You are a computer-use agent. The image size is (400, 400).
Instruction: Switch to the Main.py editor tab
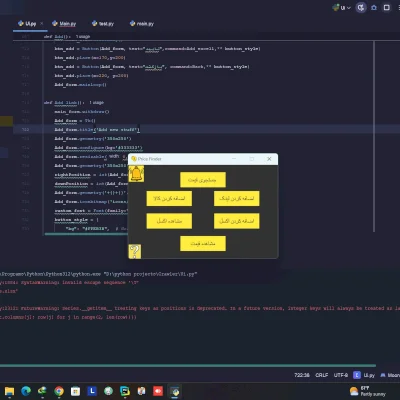[x=64, y=24]
